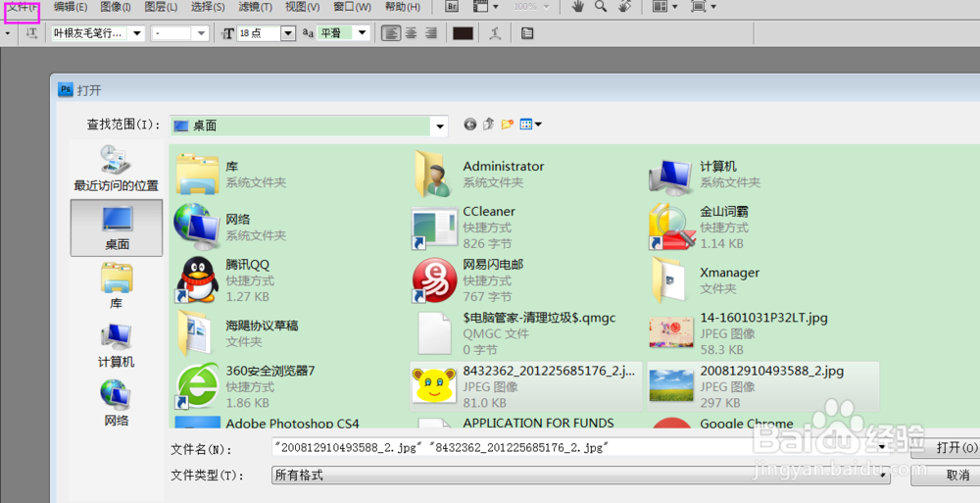Click the back arrow in Open dialog
980x503 pixels.
[x=470, y=125]
